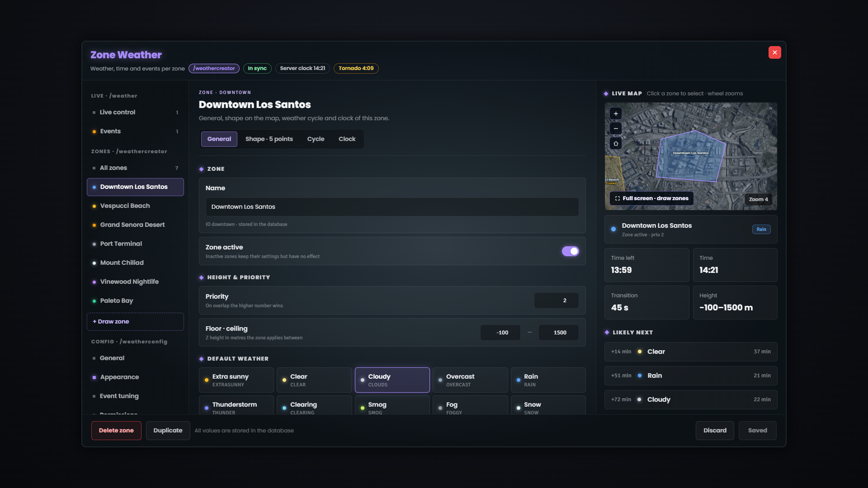Click Delete zone button

pos(116,431)
